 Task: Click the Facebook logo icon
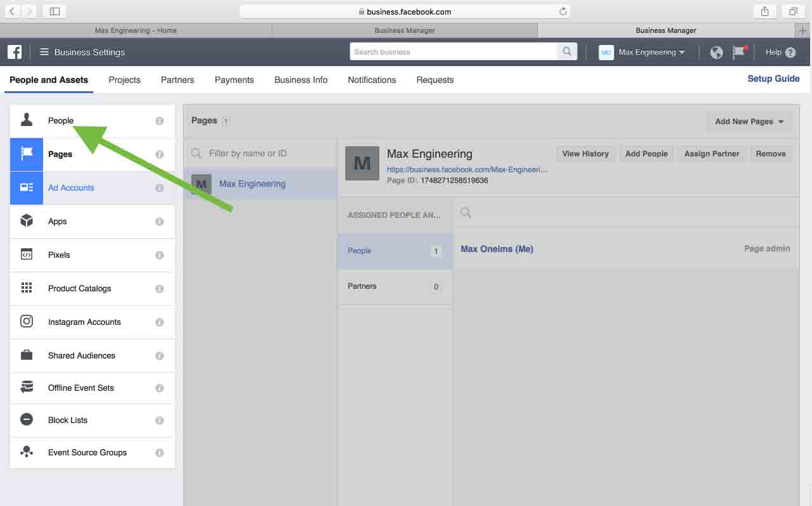15,52
